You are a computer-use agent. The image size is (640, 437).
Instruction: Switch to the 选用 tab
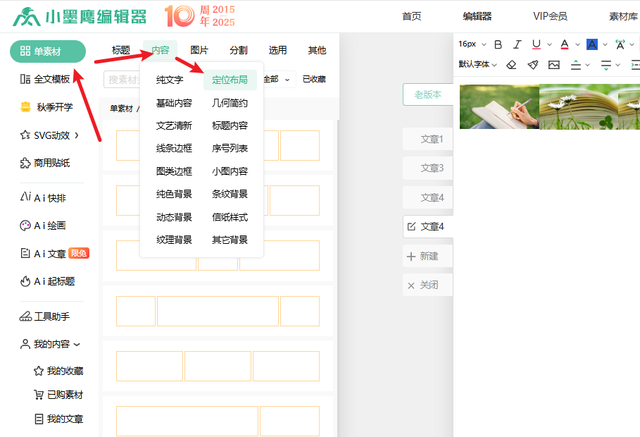(x=278, y=50)
